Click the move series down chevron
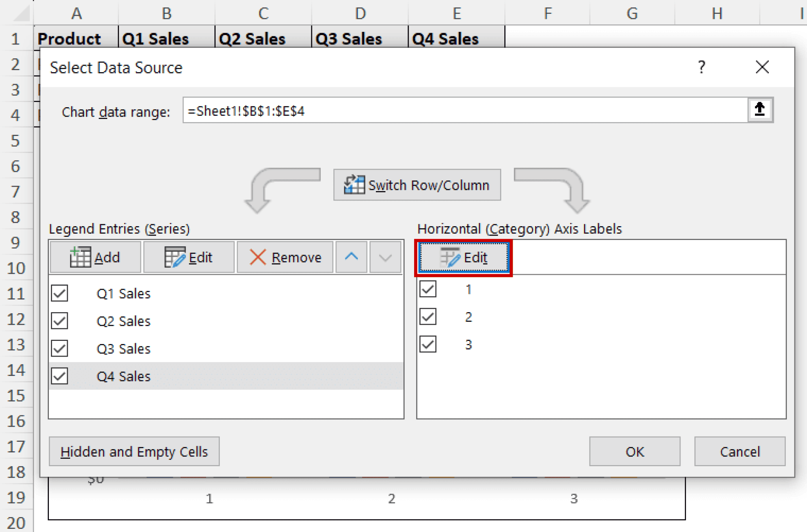The image size is (807, 532). point(384,257)
